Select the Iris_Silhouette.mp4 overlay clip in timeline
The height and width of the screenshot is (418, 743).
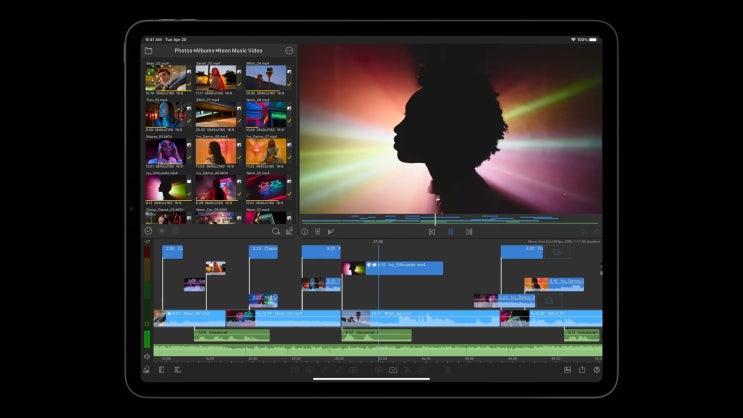click(x=392, y=268)
